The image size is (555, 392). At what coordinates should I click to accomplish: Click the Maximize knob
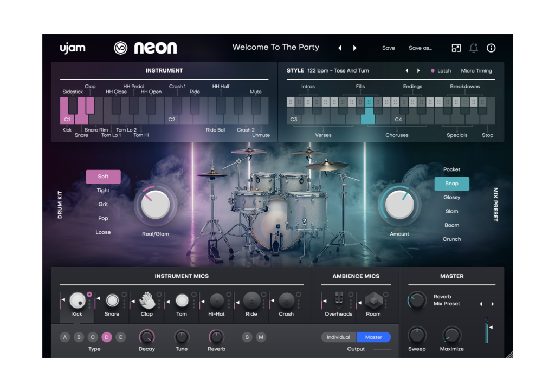pos(451,335)
